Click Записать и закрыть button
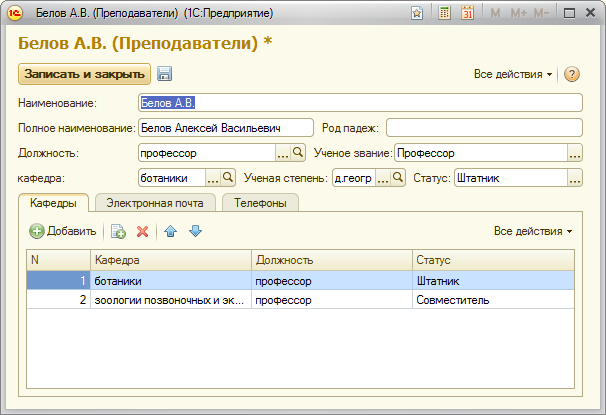This screenshot has width=606, height=415. click(x=84, y=74)
